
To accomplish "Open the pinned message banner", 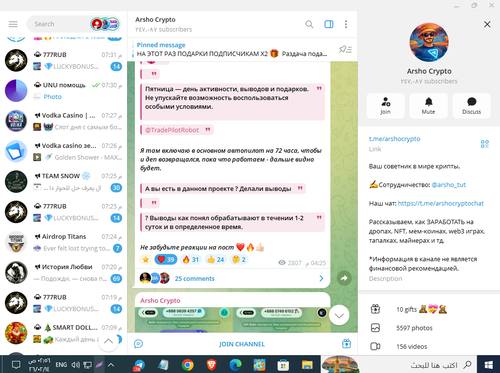I will (232, 49).
